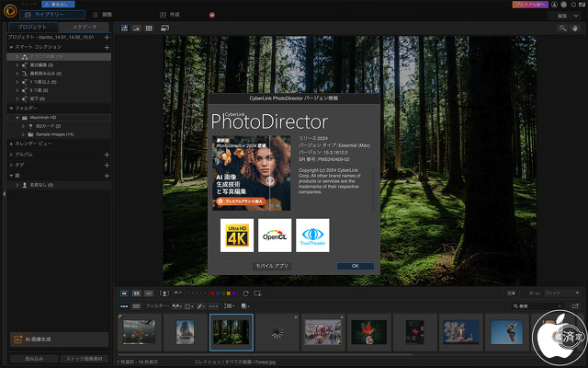Screen dimensions: 588x368
Task: Collapse the Folder section
Action: click(x=11, y=109)
